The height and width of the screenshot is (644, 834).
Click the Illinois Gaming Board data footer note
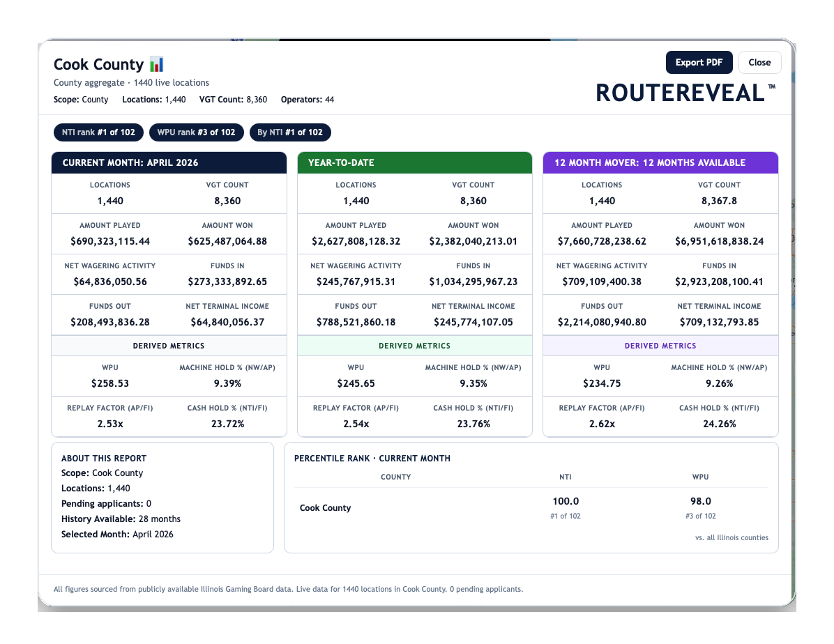click(288, 589)
